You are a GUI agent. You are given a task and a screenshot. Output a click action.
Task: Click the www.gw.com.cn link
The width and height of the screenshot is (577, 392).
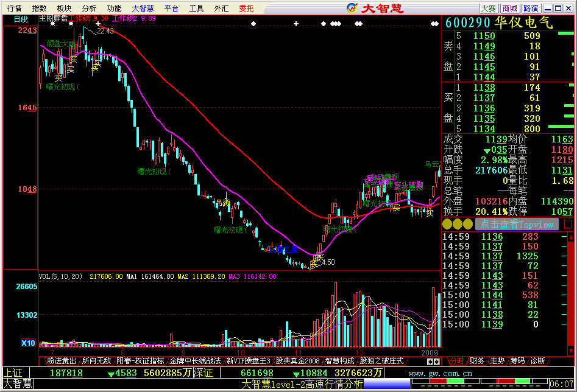(x=441, y=373)
